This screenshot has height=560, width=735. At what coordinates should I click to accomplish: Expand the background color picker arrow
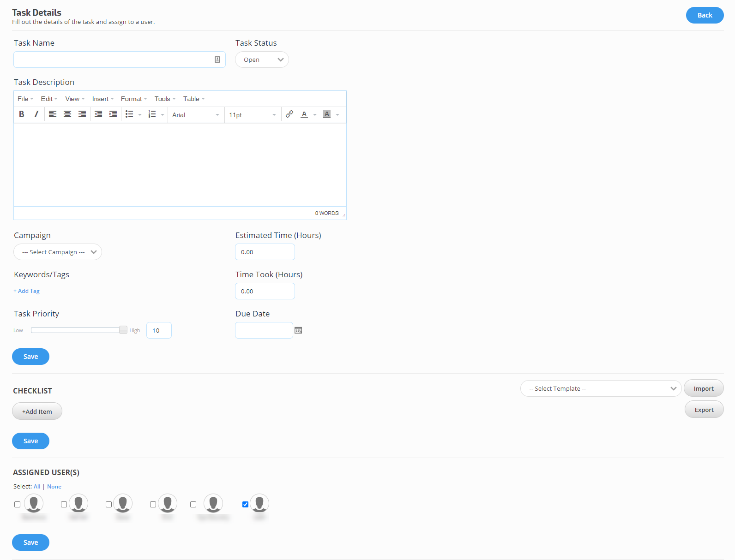click(337, 115)
